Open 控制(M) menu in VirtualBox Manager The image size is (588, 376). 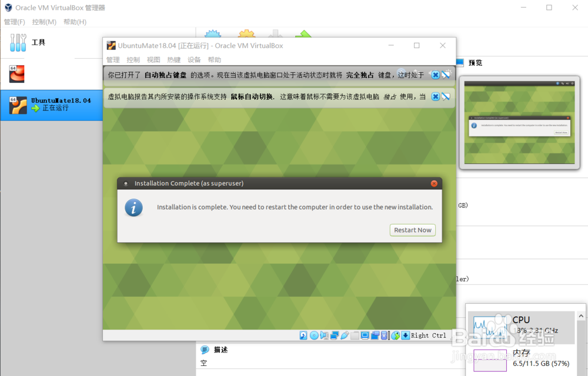(x=44, y=22)
